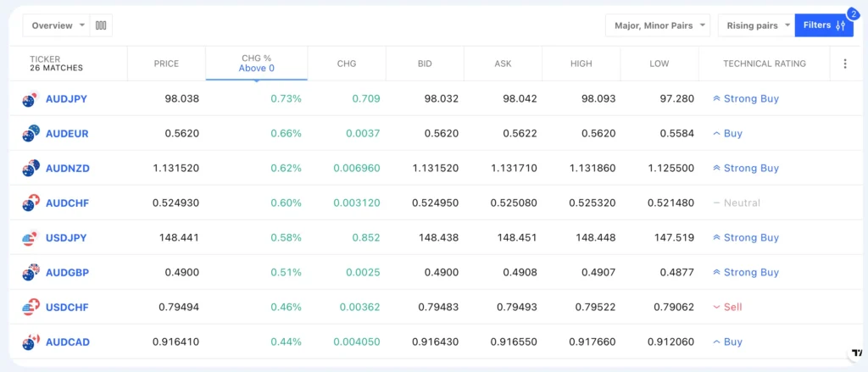
Task: Expand the Overview dropdown
Action: coord(58,25)
